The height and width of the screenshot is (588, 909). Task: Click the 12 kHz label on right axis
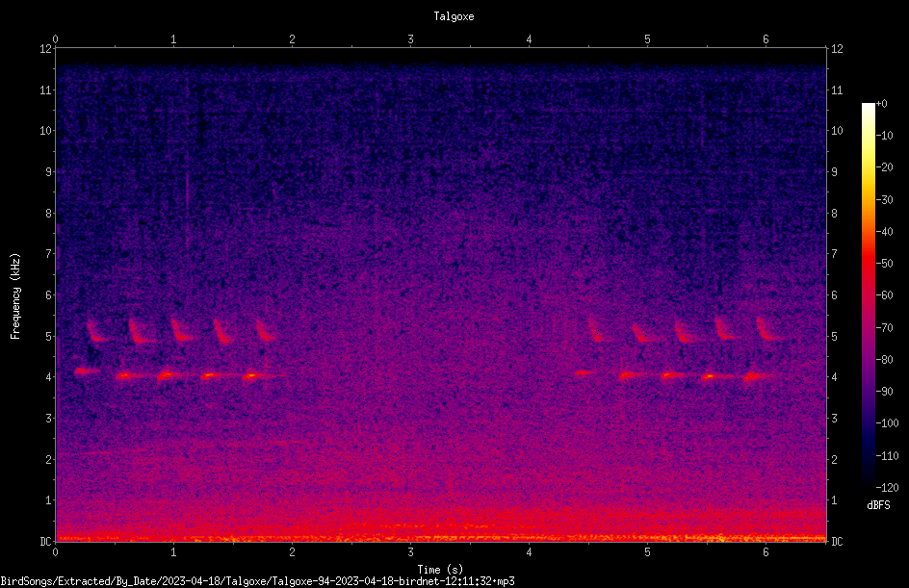coord(837,49)
